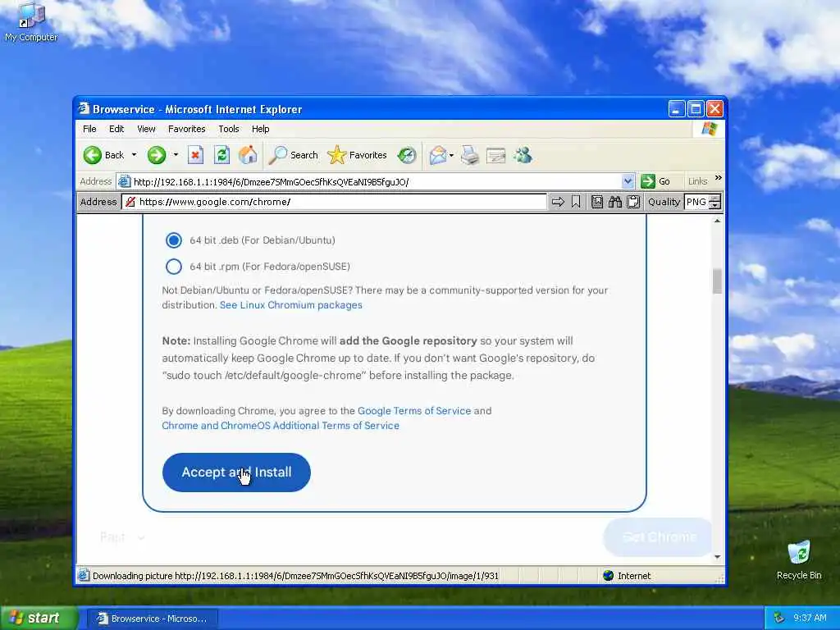Screen dimensions: 840x630
Task: Click Accept and Install button
Action: pyautogui.click(x=236, y=472)
